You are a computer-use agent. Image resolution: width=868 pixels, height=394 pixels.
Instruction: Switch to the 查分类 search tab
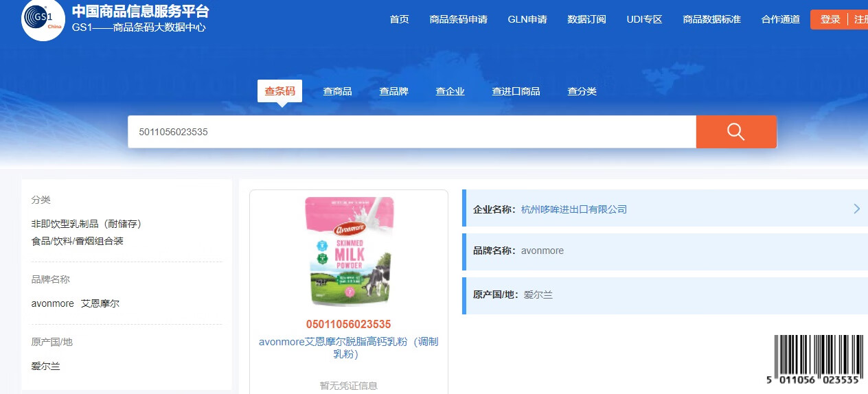pos(582,91)
